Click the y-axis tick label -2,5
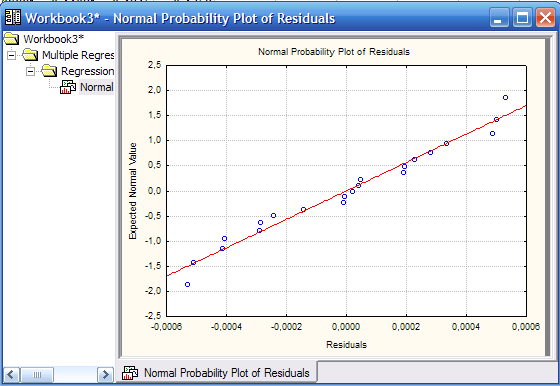The height and width of the screenshot is (386, 560). coord(153,316)
